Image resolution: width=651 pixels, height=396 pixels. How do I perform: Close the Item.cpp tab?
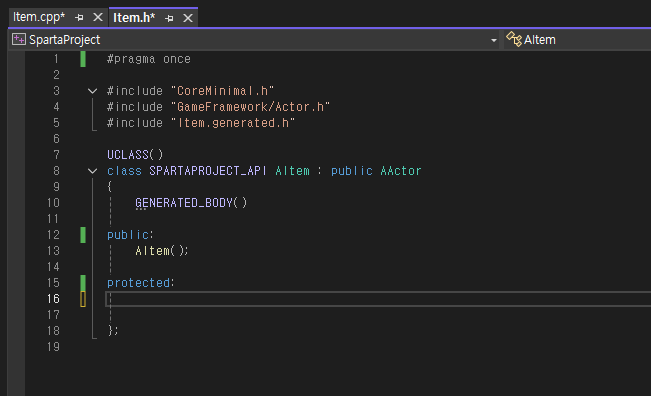(98, 17)
